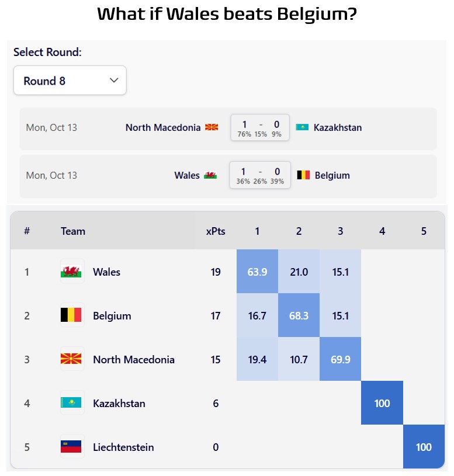Click the Team column header
The image size is (454, 476).
73,231
